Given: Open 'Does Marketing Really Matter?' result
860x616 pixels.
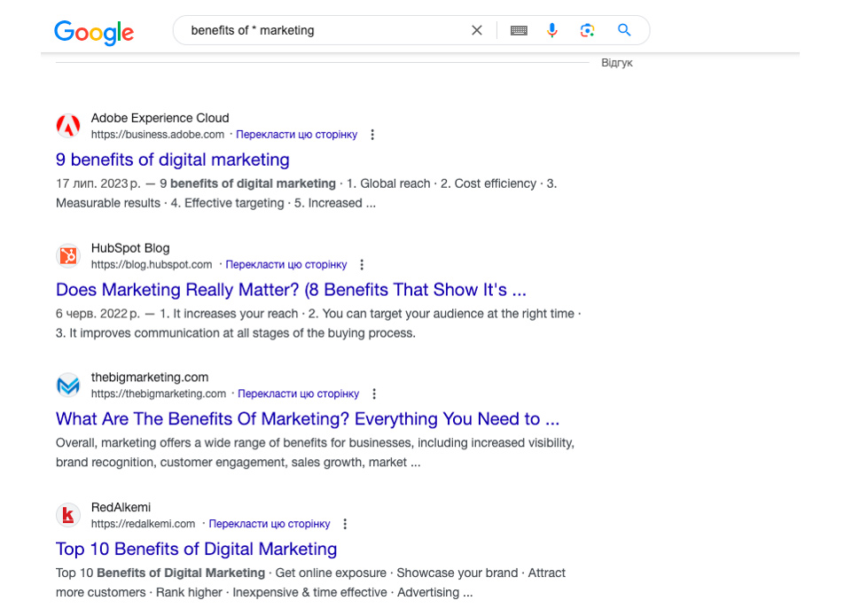Looking at the screenshot, I should (291, 290).
